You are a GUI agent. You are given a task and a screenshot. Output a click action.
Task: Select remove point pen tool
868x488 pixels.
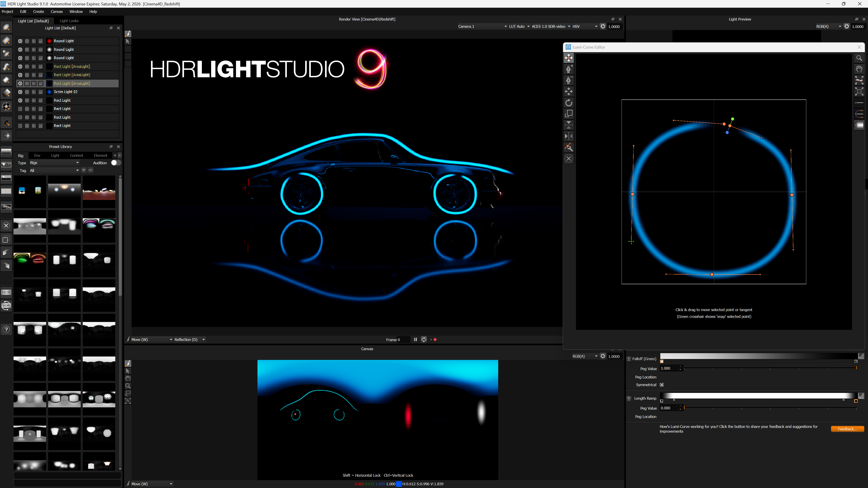tap(569, 80)
